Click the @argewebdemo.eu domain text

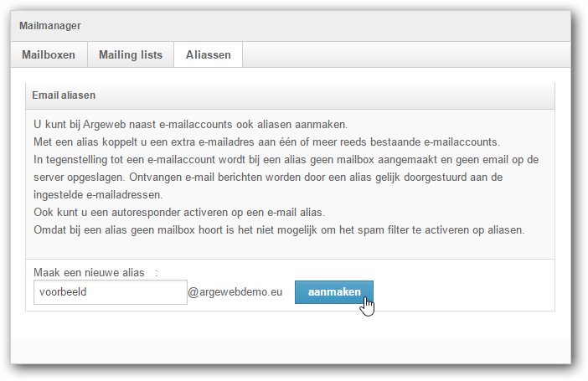coord(235,291)
